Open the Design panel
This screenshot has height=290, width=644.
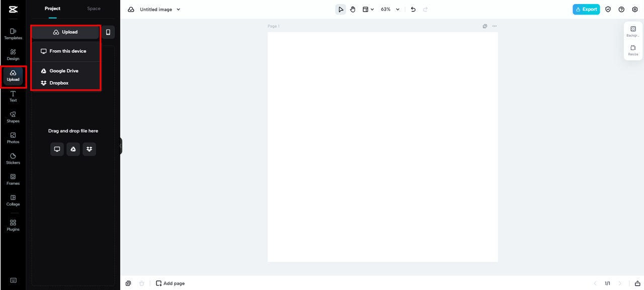click(13, 55)
